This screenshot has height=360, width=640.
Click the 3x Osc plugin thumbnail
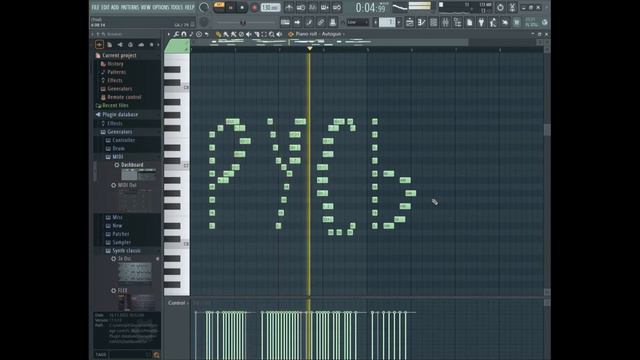pyautogui.click(x=135, y=273)
